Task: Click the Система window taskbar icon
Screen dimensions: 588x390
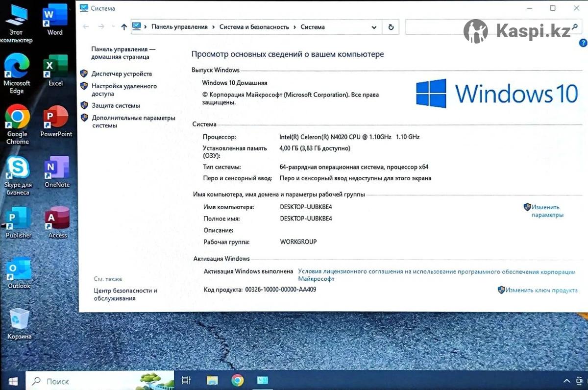Action: pos(263,380)
